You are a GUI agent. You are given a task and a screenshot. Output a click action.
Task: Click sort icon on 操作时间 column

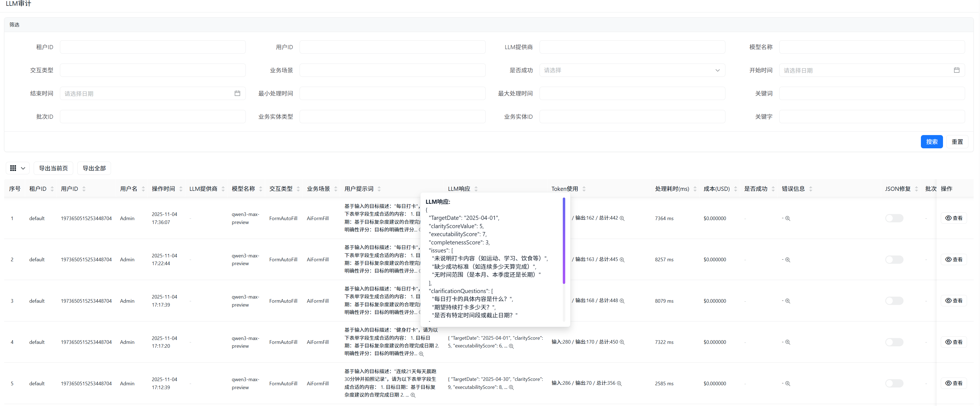(x=181, y=189)
